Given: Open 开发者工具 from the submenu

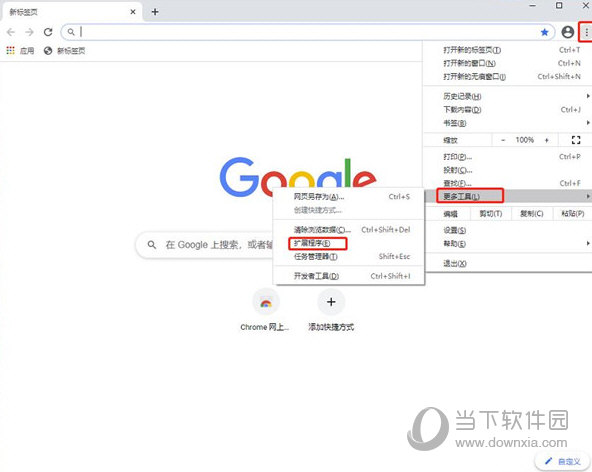Looking at the screenshot, I should pos(348,276).
